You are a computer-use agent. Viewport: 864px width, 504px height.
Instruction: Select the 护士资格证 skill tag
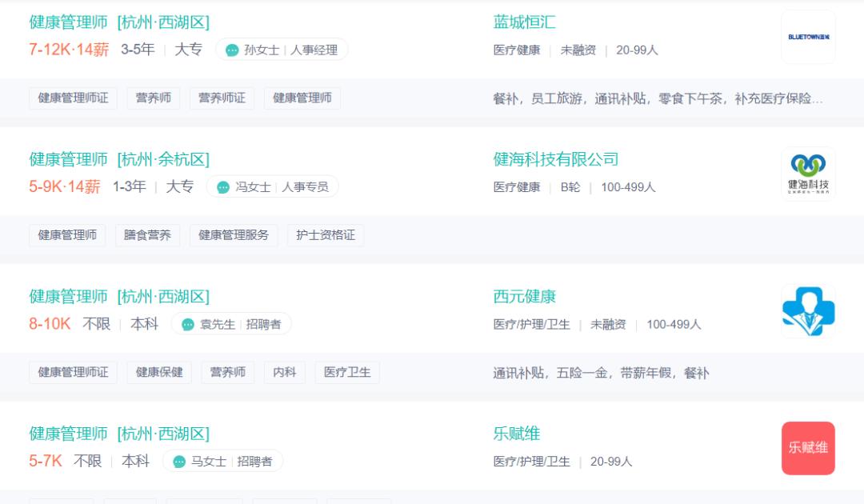click(x=325, y=234)
